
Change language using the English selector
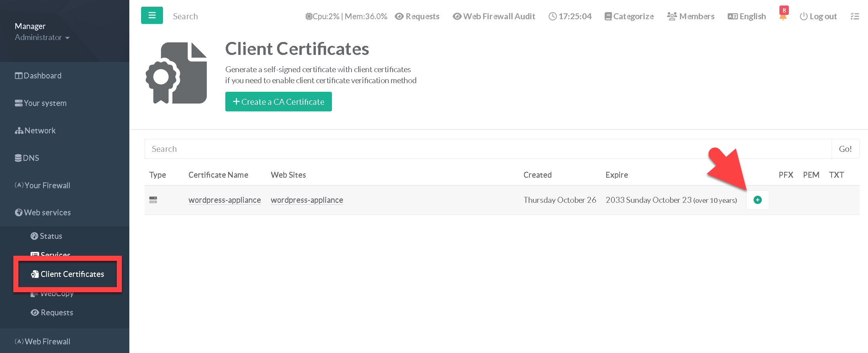(747, 16)
